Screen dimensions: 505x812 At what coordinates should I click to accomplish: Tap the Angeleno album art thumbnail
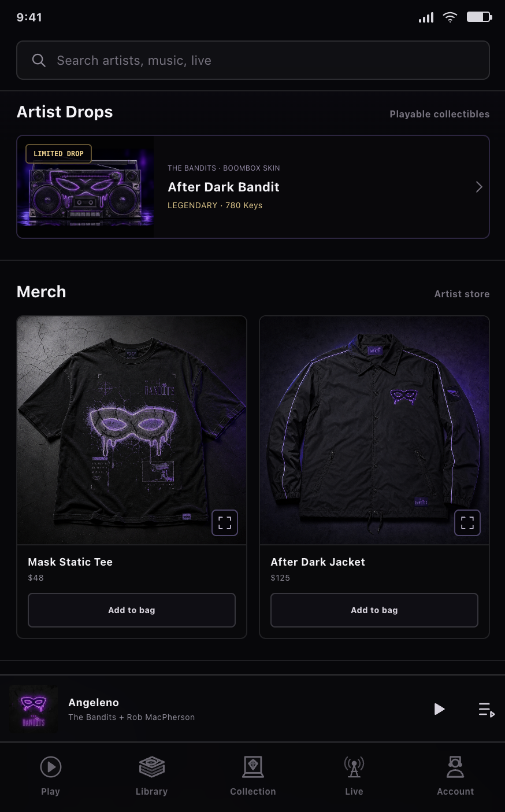[34, 709]
